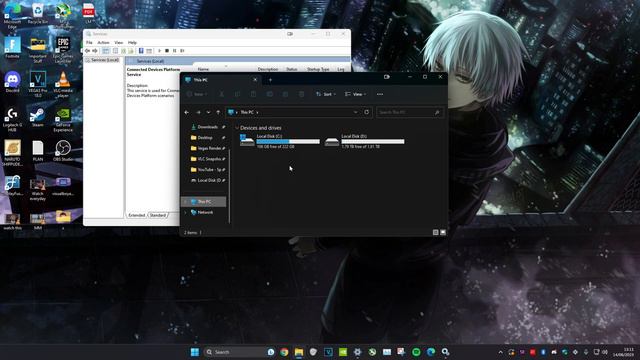The height and width of the screenshot is (360, 640).
Task: Open Spotify from the taskbar
Action: pos(416,352)
